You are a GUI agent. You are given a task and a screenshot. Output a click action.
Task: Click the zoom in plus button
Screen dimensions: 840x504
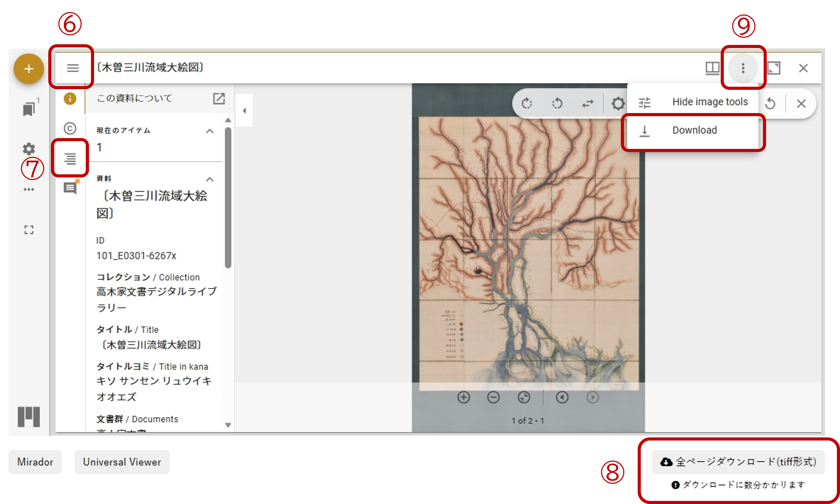tap(464, 397)
